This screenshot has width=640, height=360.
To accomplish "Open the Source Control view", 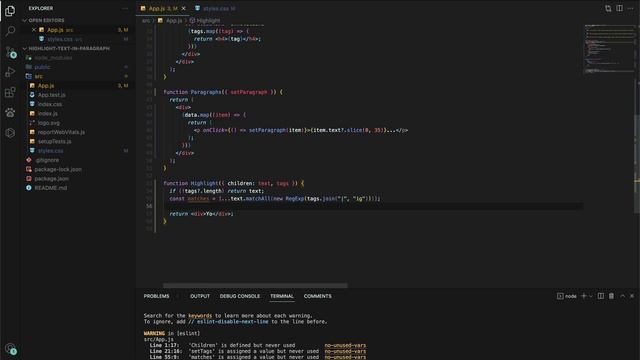I will (x=10, y=52).
